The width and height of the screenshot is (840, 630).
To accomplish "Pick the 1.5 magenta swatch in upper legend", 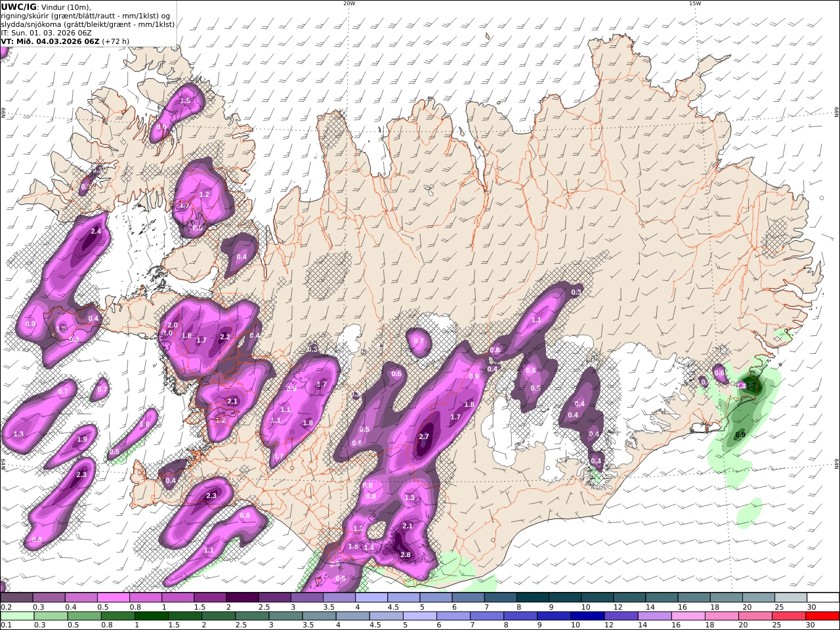I will (x=210, y=598).
